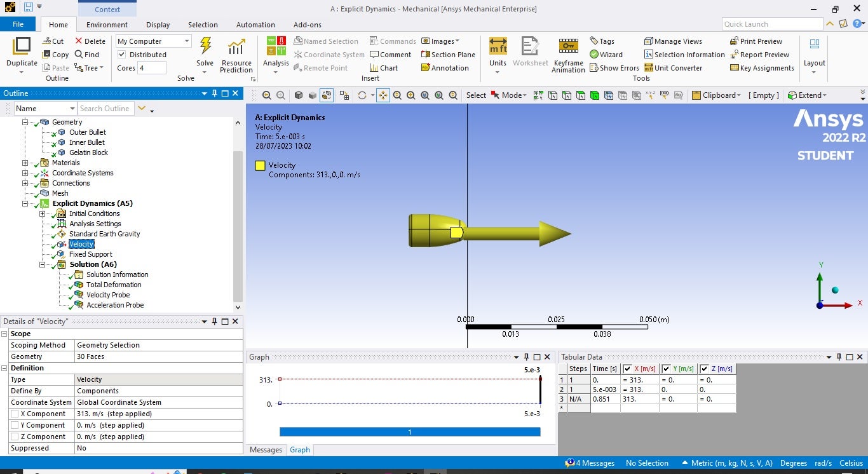Click Report Preview
This screenshot has width=868, height=474.
coord(759,55)
